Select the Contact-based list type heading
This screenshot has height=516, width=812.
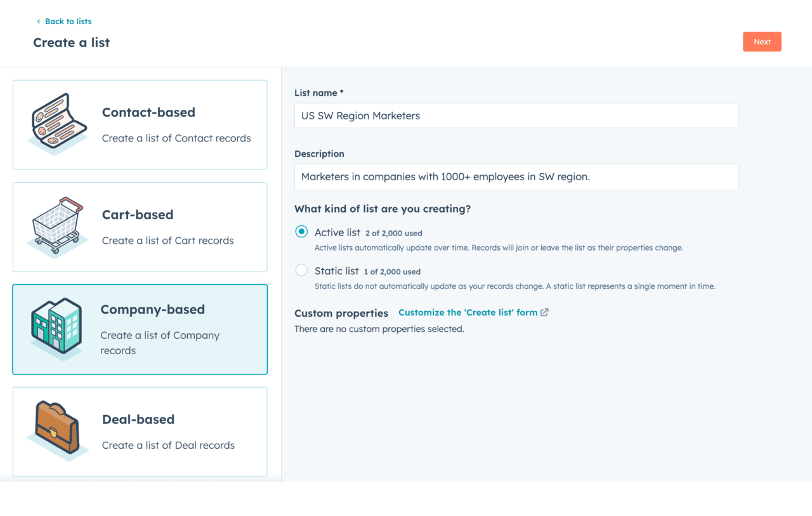coord(148,112)
